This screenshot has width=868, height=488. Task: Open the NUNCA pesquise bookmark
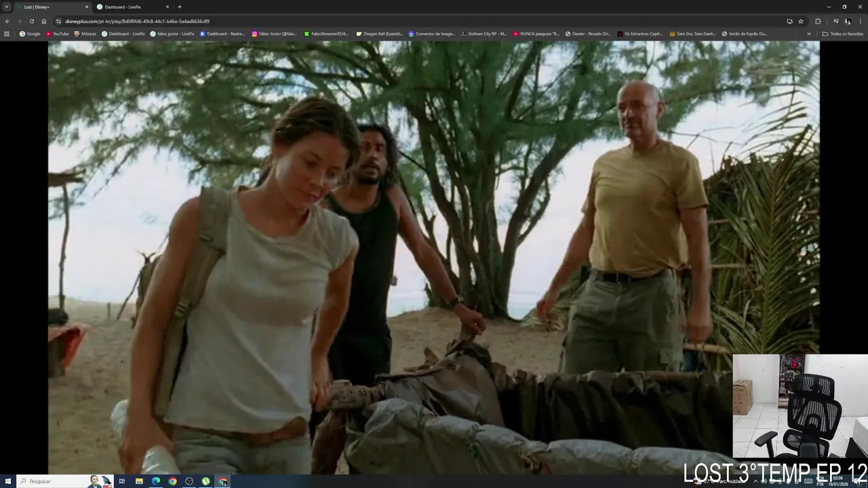(x=536, y=33)
